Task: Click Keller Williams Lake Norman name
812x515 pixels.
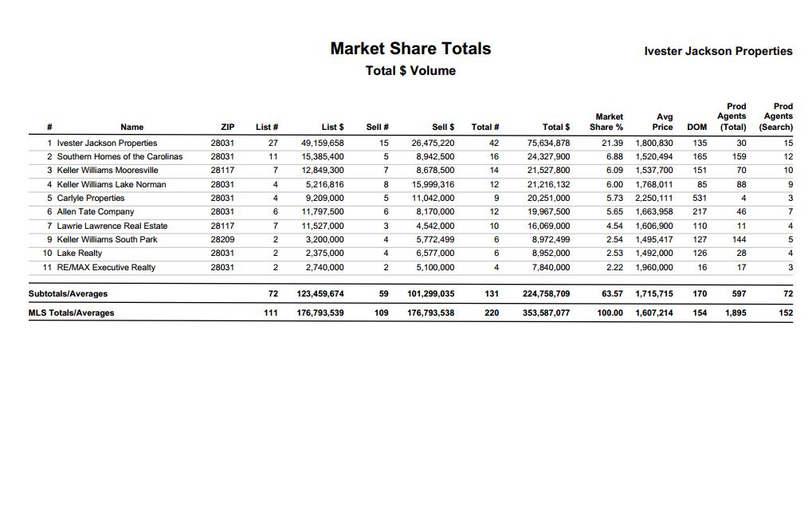Action: pos(112,184)
